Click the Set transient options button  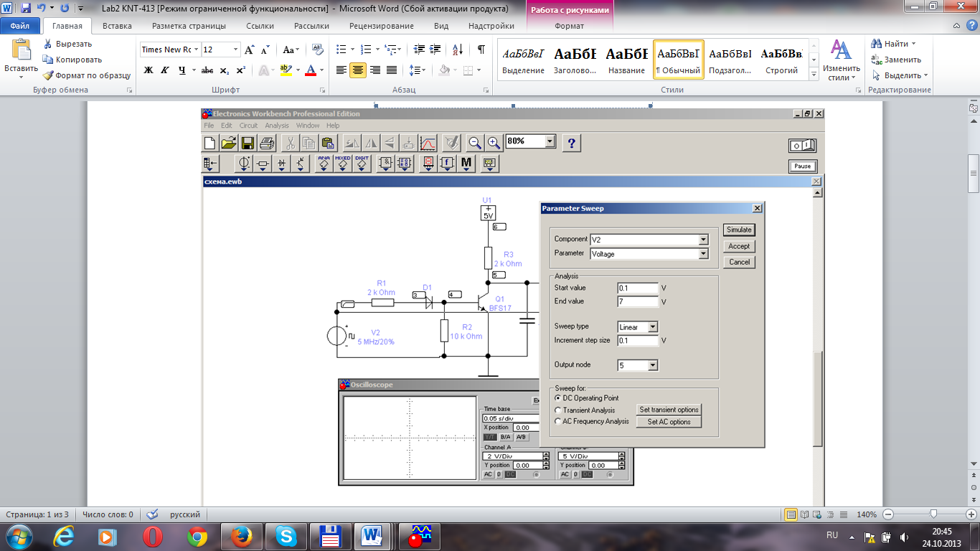669,410
